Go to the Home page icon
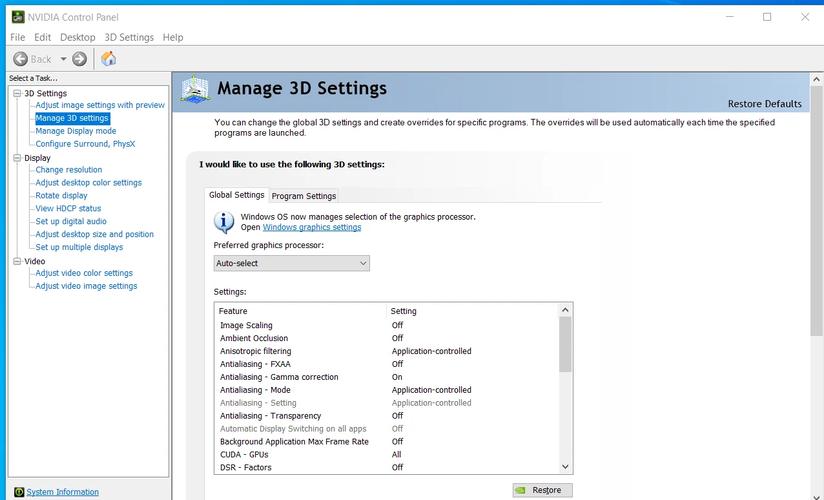 click(108, 59)
